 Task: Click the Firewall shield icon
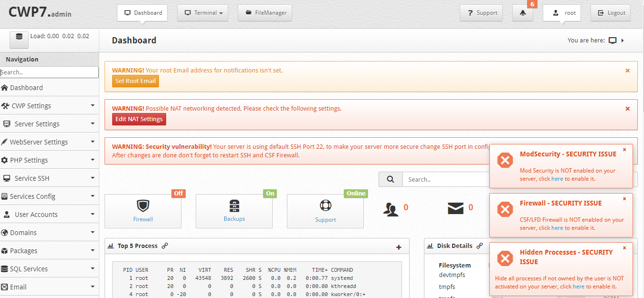(x=143, y=206)
